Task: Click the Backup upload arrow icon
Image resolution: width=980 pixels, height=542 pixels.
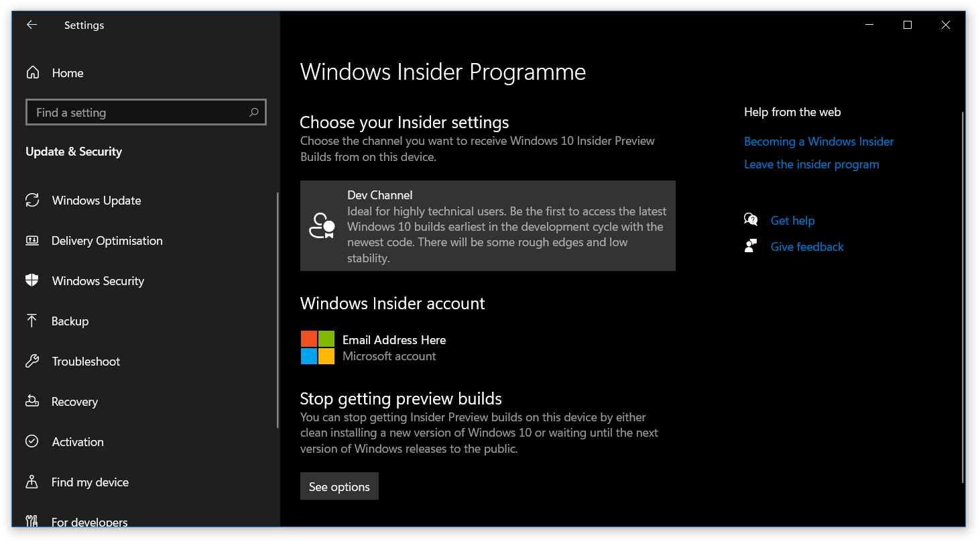Action: [x=32, y=321]
